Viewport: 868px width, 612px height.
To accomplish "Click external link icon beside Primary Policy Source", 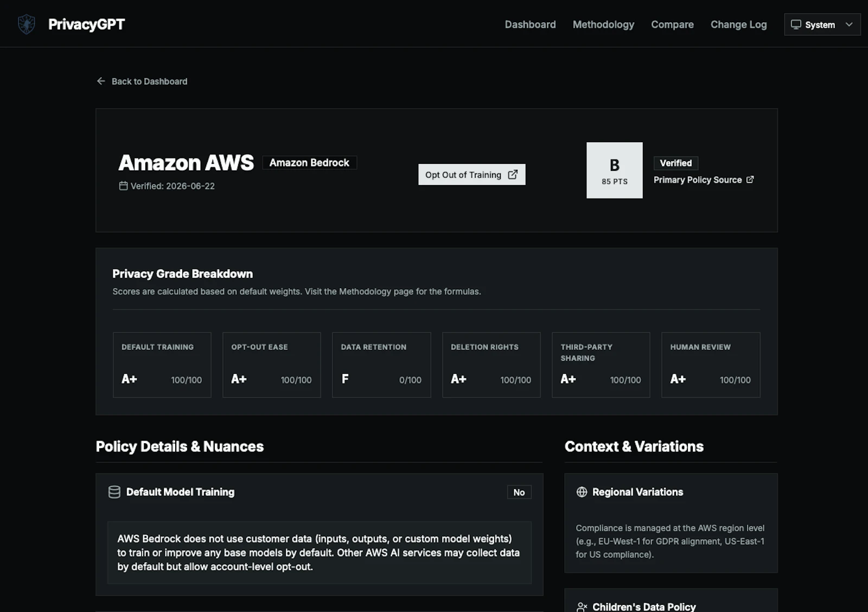I will point(750,180).
